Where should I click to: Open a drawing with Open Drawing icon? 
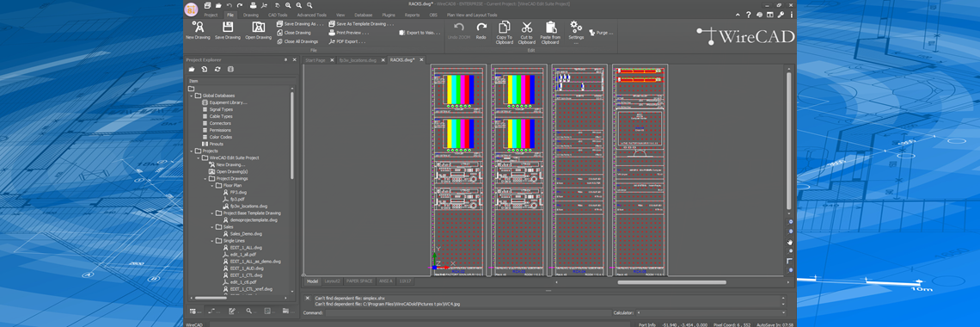click(258, 30)
